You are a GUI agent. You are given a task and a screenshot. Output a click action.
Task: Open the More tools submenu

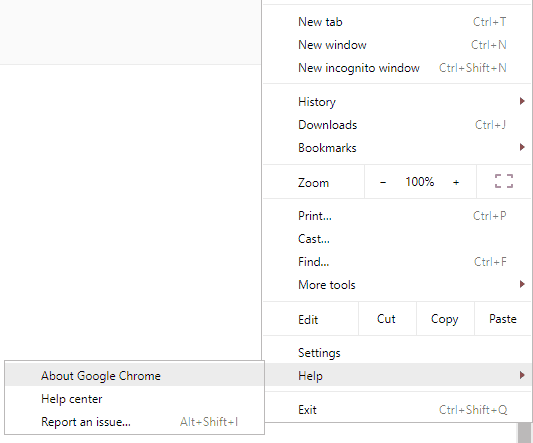coord(397,285)
